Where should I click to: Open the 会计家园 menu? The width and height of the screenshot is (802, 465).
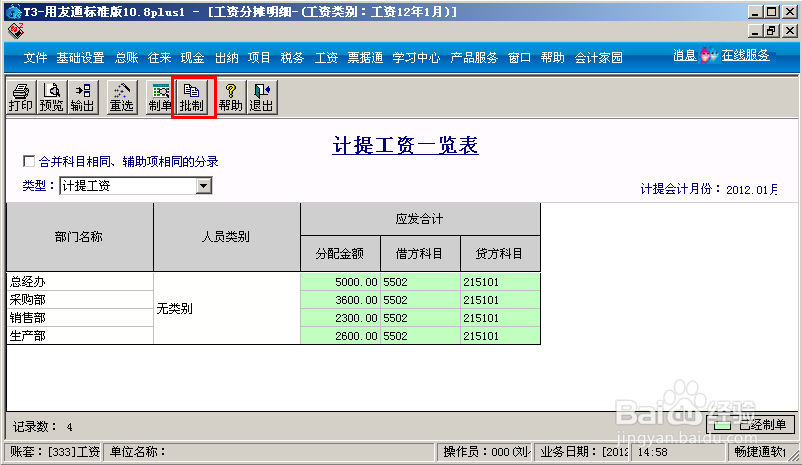click(x=598, y=58)
